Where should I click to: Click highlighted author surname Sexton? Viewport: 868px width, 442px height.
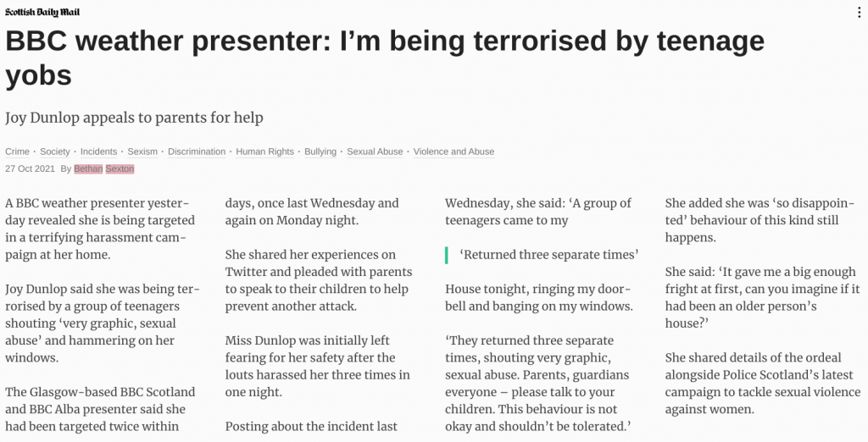coord(120,169)
